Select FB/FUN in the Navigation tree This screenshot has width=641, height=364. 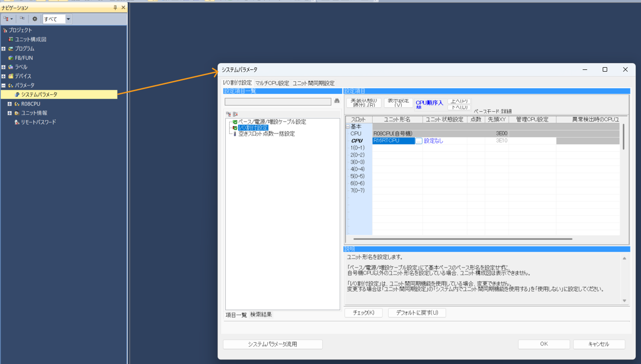pos(24,58)
